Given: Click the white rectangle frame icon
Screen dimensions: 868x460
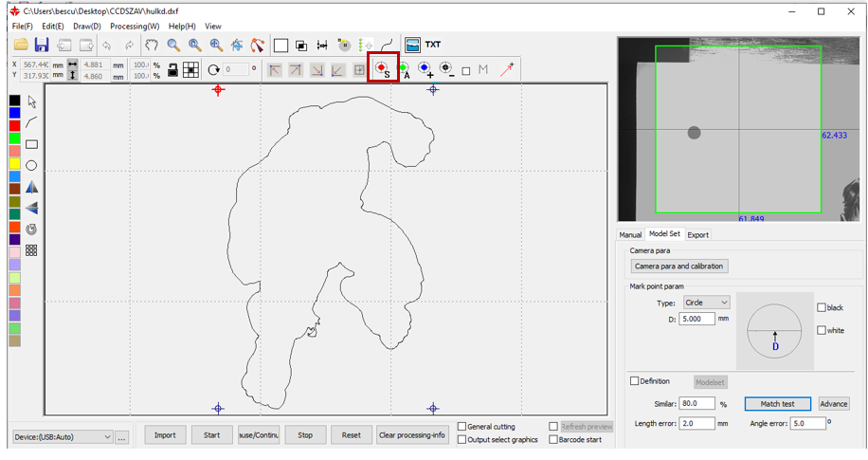Looking at the screenshot, I should click(280, 46).
